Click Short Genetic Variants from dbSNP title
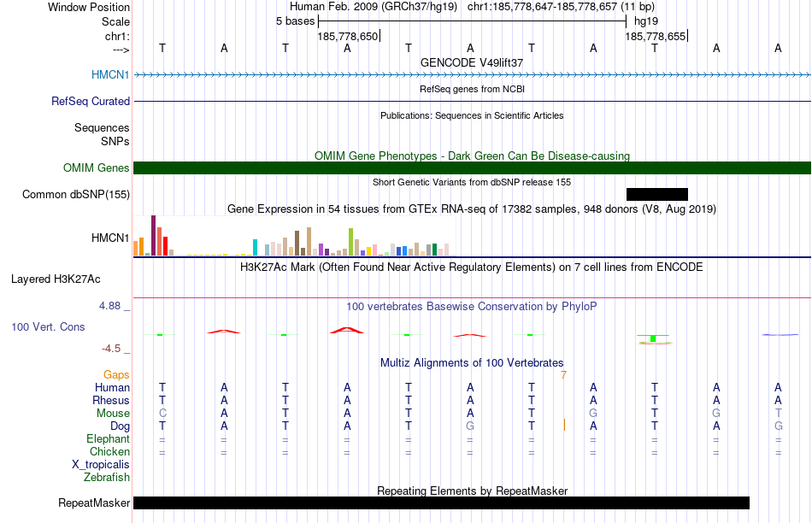Image resolution: width=812 pixels, height=523 pixels. [x=472, y=182]
